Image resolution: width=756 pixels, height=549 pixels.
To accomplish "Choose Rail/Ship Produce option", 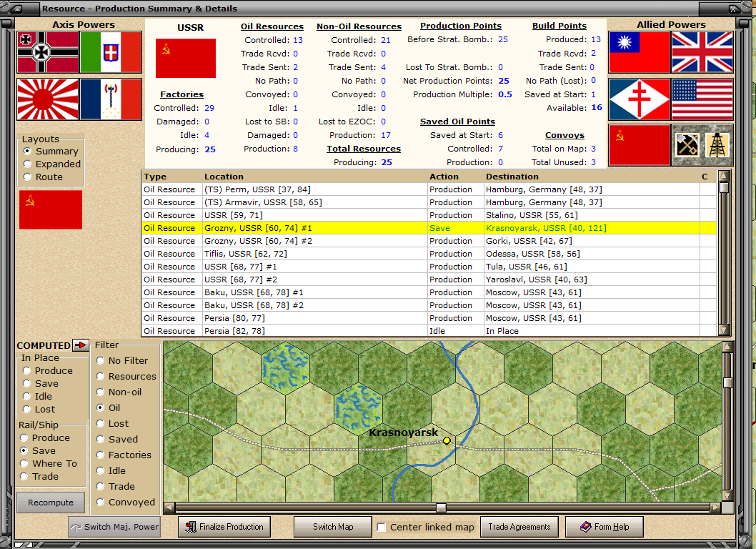I will tap(45, 437).
